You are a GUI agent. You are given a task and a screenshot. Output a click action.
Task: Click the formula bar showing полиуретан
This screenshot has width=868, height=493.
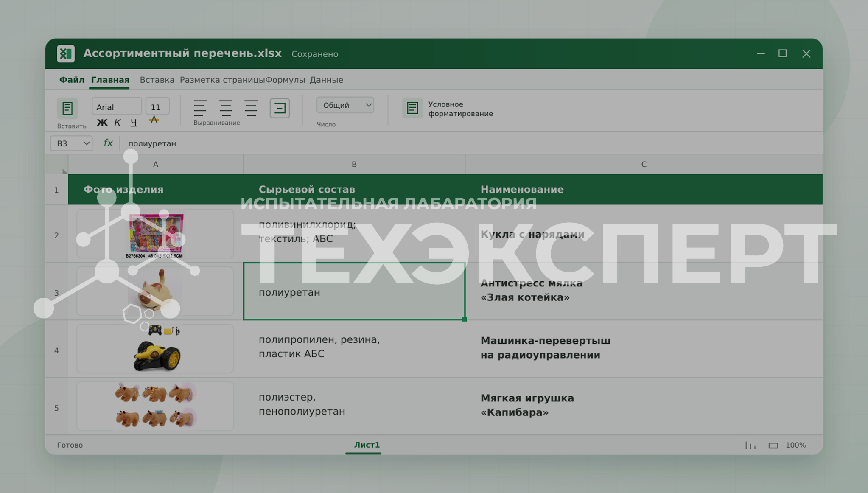(471, 143)
